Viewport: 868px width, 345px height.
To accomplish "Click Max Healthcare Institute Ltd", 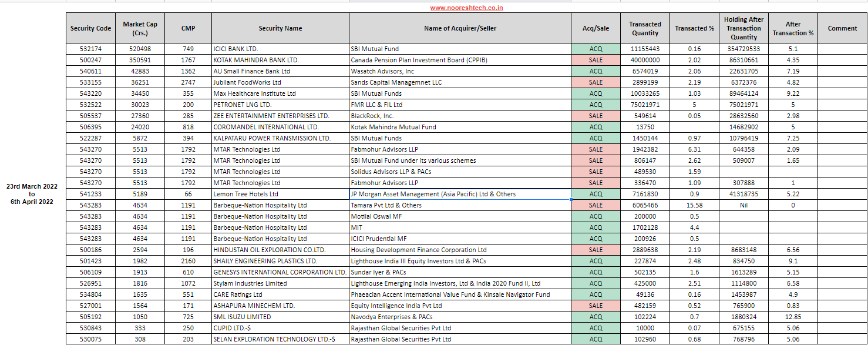I will 280,93.
